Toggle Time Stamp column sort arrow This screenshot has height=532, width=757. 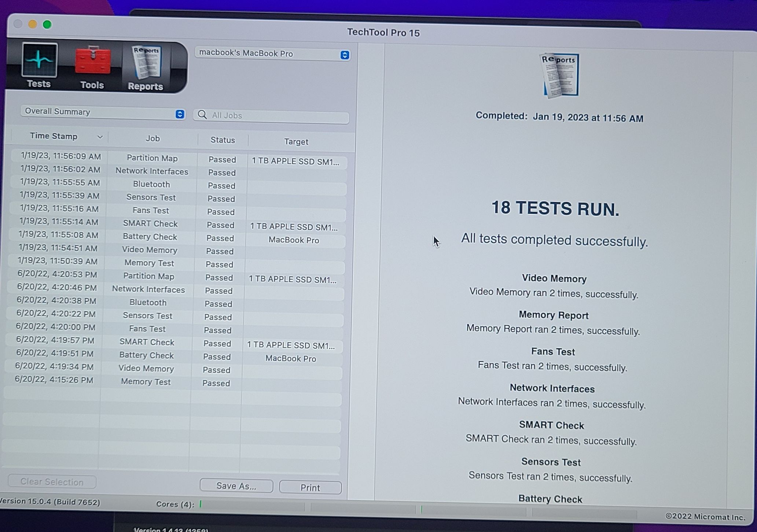point(100,137)
